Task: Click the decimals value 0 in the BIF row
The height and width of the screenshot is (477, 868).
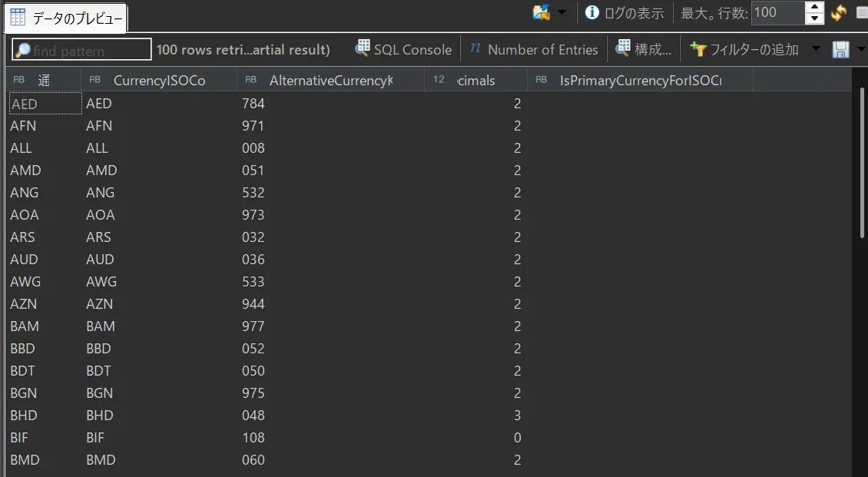Action: (x=517, y=438)
